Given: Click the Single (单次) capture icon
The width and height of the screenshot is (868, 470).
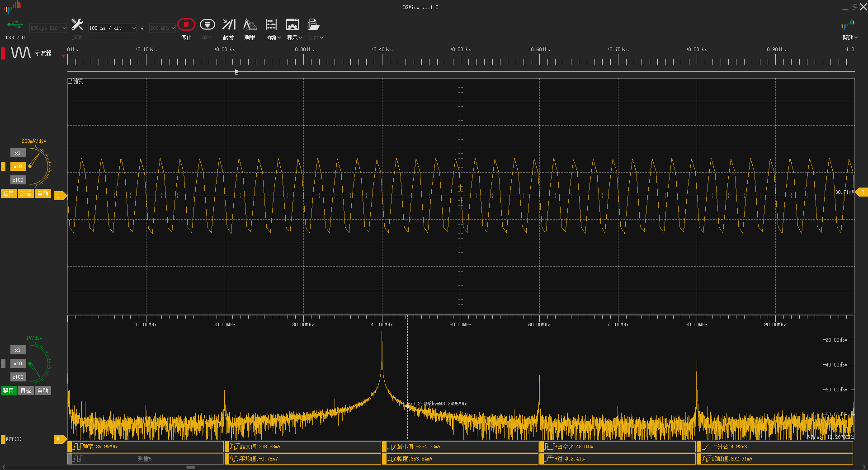Looking at the screenshot, I should (208, 24).
